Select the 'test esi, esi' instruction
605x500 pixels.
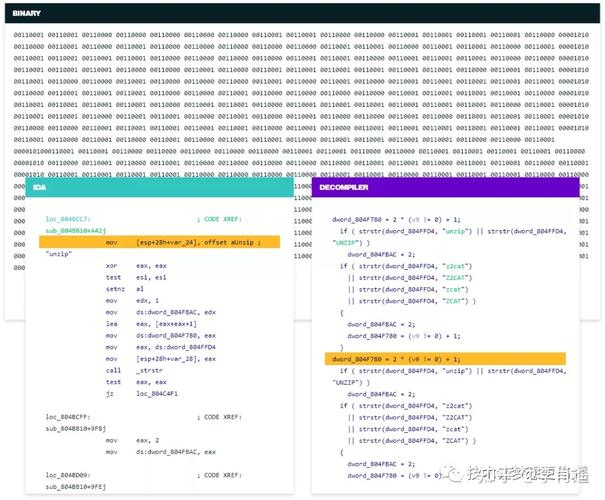click(136, 277)
